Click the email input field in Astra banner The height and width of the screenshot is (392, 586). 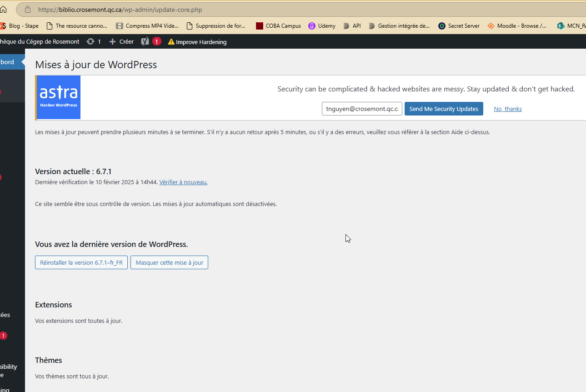coord(362,109)
